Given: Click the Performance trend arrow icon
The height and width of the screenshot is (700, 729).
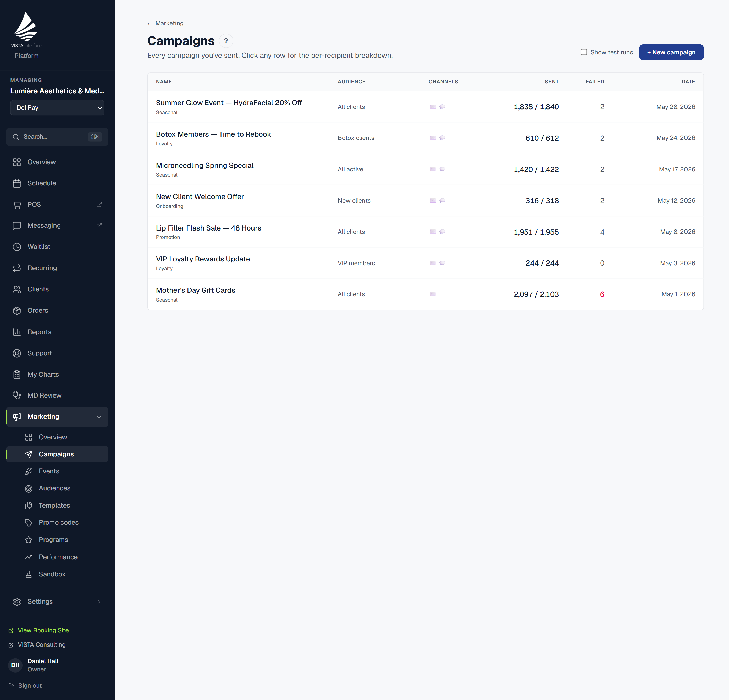Looking at the screenshot, I should click(29, 557).
